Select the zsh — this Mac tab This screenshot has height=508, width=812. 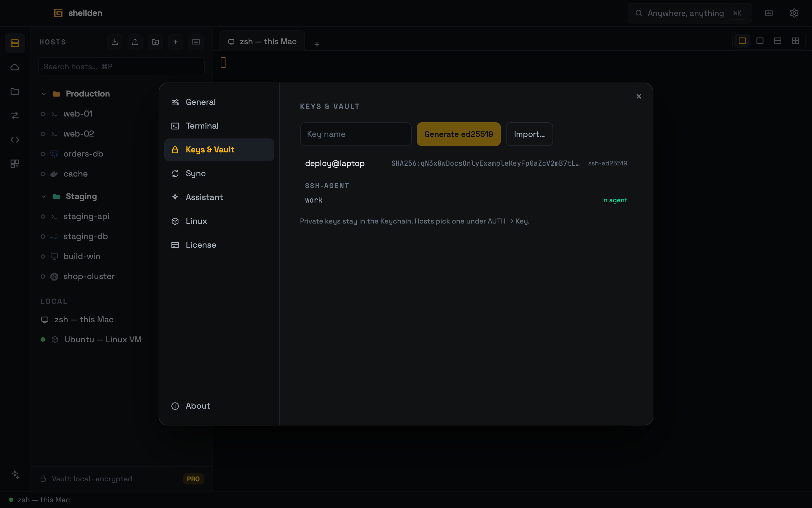[x=262, y=41]
